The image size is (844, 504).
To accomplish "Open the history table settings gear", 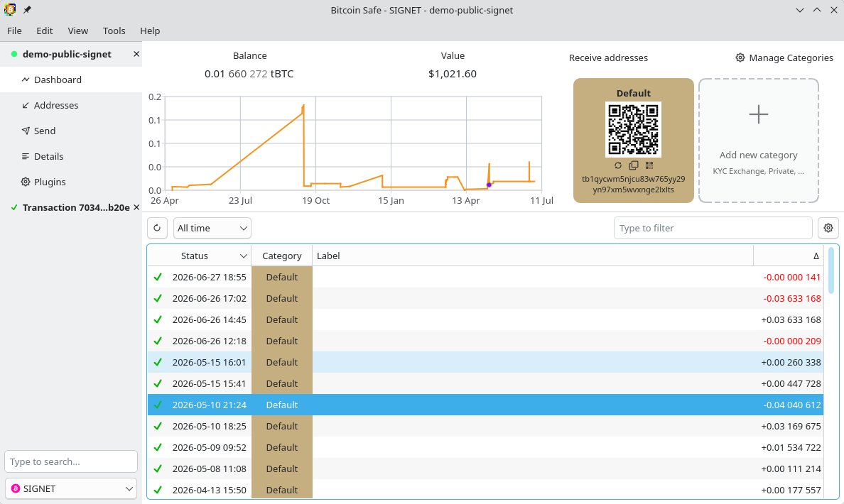I will point(828,228).
